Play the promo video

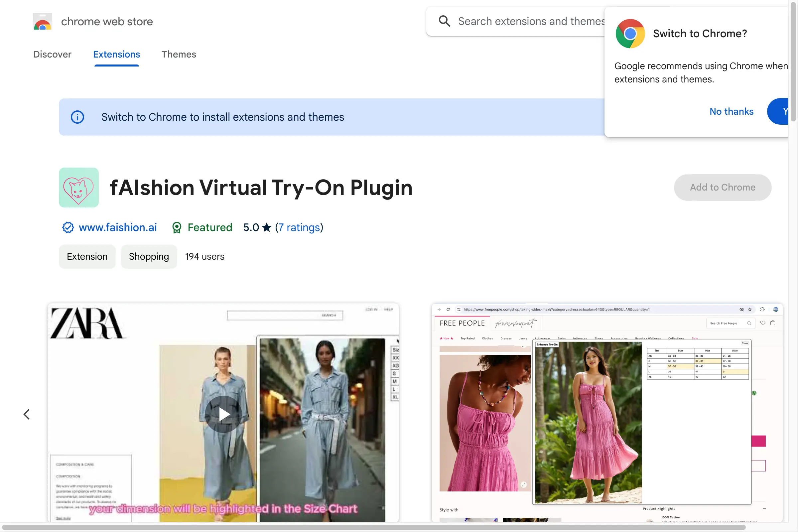click(x=223, y=414)
